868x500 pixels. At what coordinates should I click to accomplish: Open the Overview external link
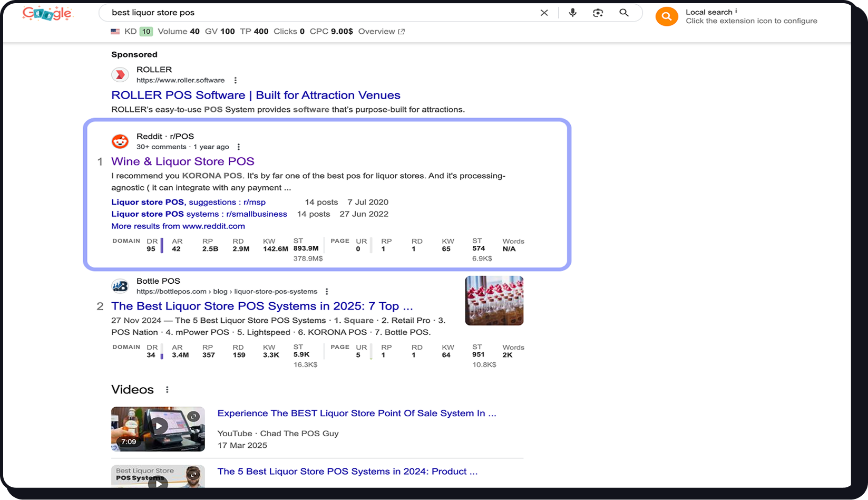click(x=382, y=32)
